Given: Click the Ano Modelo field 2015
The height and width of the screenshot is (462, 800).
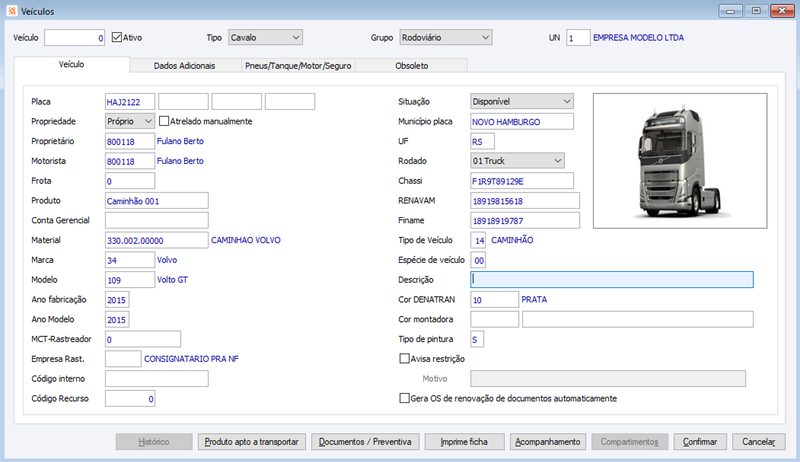Looking at the screenshot, I should click(117, 319).
